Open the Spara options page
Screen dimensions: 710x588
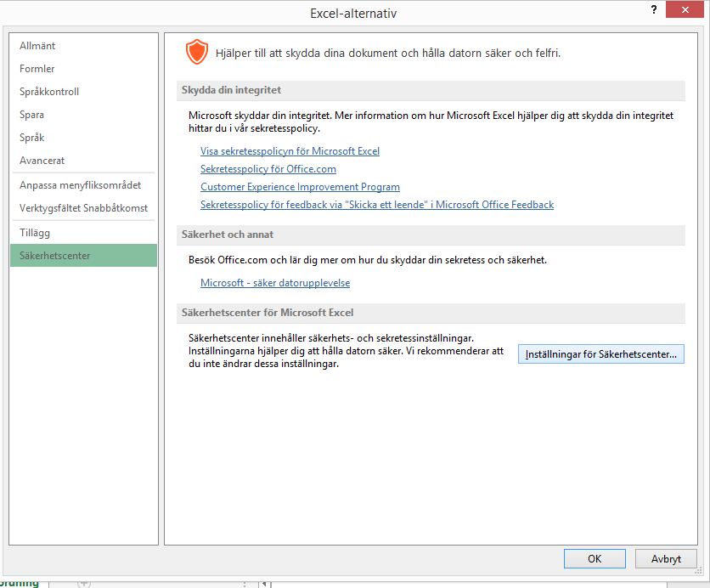tap(83, 115)
